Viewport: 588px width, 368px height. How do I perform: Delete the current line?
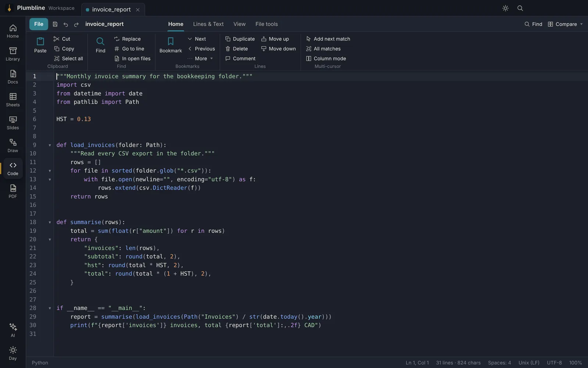(237, 49)
